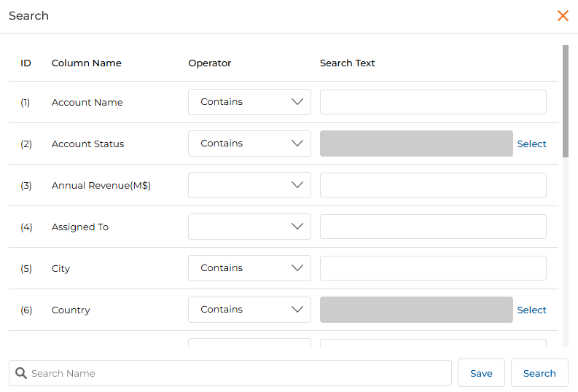Click the ID column header
The height and width of the screenshot is (392, 578).
click(26, 63)
